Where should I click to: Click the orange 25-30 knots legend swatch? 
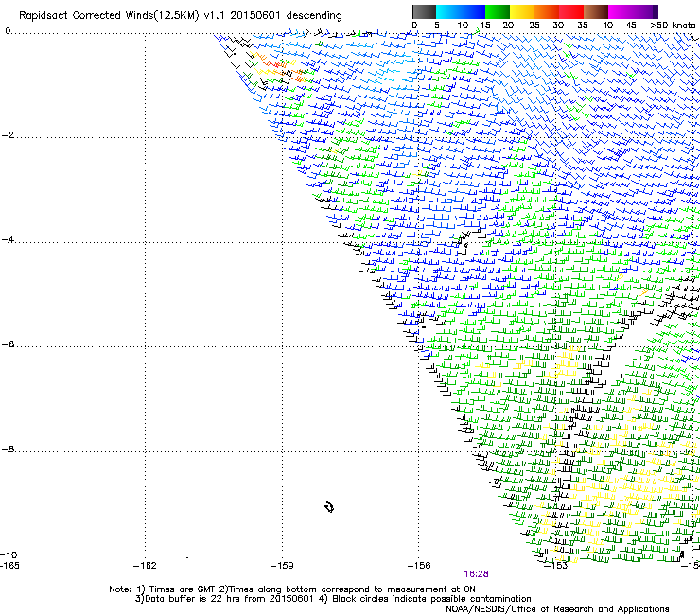(x=547, y=11)
